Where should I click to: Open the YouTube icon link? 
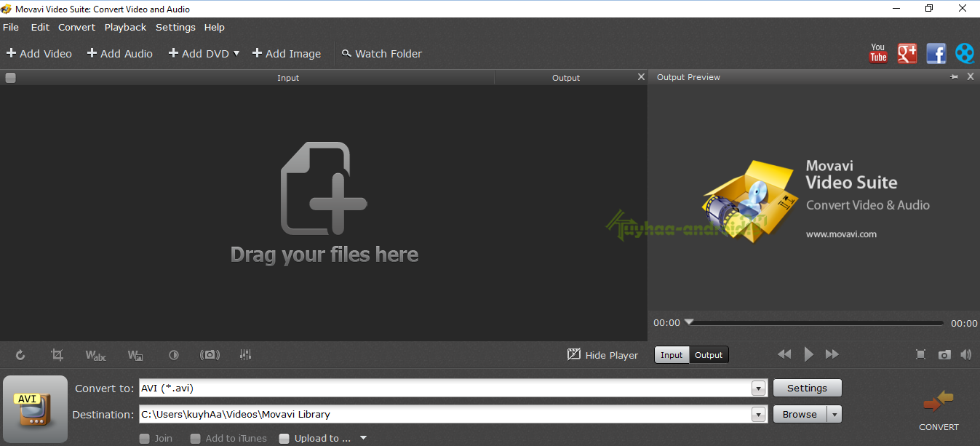click(878, 53)
